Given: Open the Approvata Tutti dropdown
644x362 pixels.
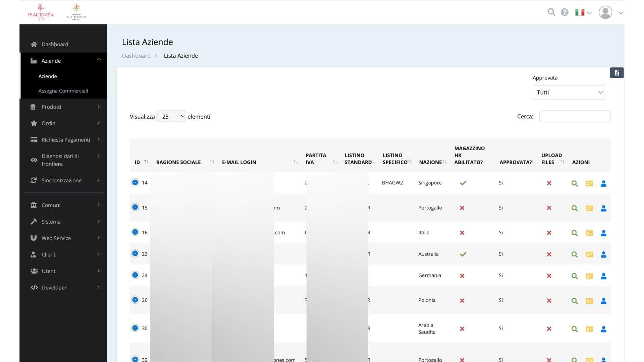Looking at the screenshot, I should point(569,92).
